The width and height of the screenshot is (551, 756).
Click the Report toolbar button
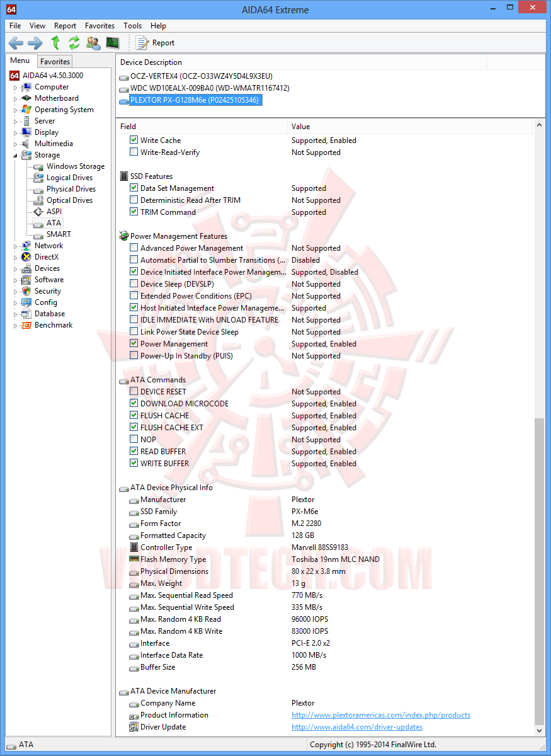pos(156,43)
